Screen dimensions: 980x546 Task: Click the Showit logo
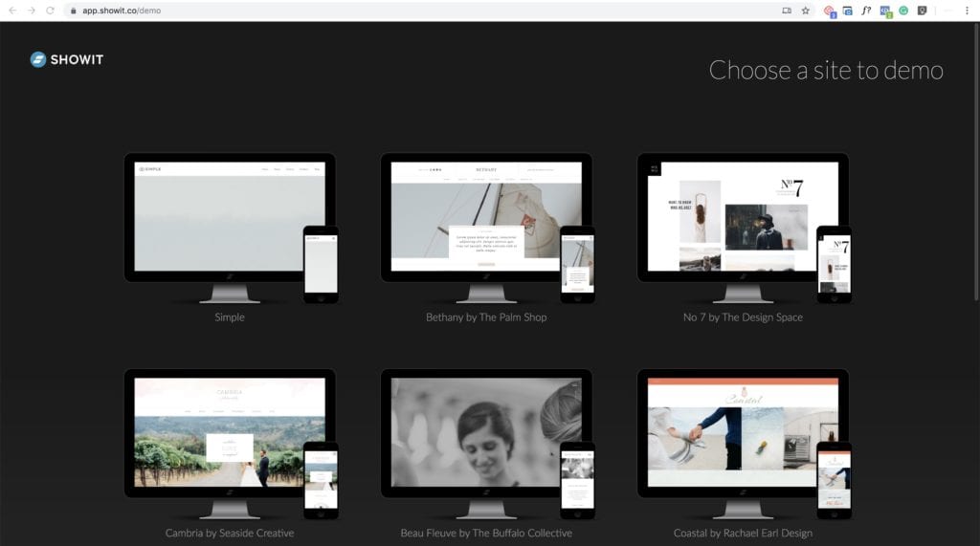(x=66, y=59)
